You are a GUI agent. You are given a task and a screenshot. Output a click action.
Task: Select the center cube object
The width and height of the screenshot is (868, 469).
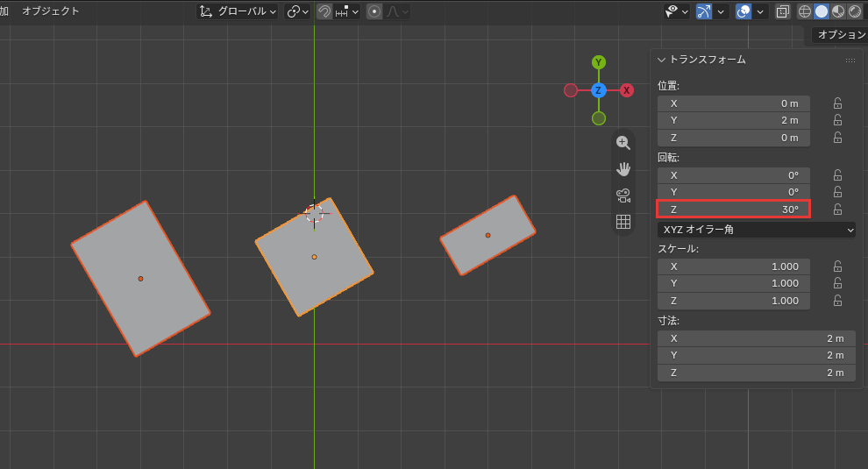tap(314, 257)
